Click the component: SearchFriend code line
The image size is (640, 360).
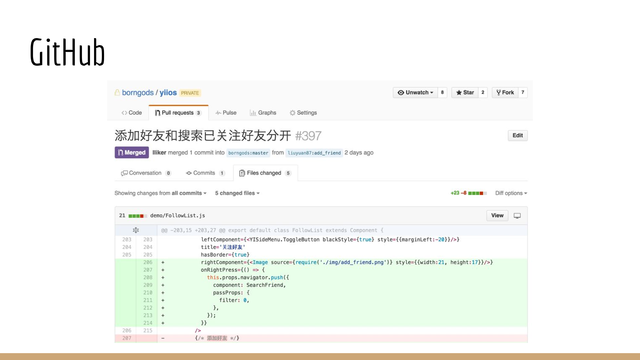pos(249,285)
